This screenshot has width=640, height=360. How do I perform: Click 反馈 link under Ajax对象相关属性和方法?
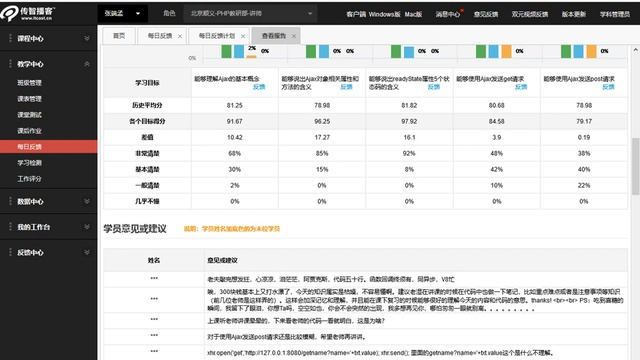click(x=347, y=87)
